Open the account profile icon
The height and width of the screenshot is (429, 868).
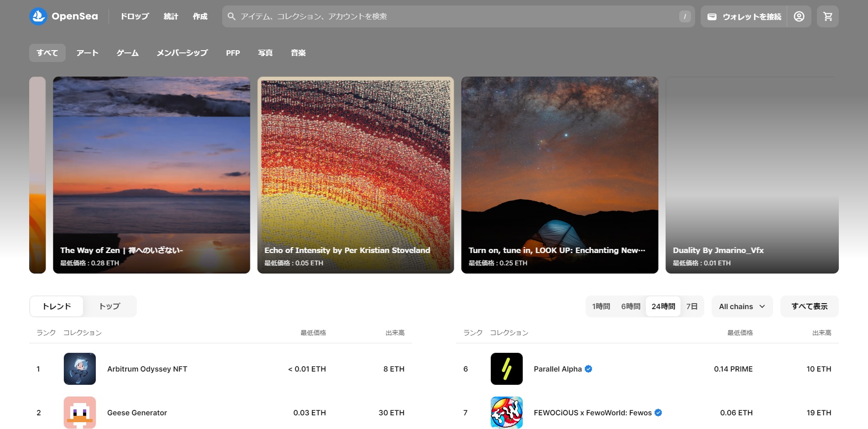799,16
